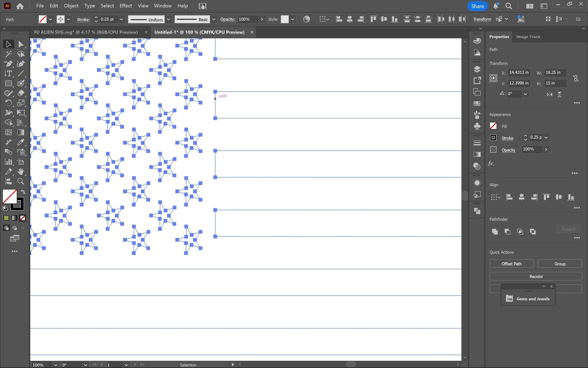588x368 pixels.
Task: Select the Rectangle tool
Action: (8, 84)
